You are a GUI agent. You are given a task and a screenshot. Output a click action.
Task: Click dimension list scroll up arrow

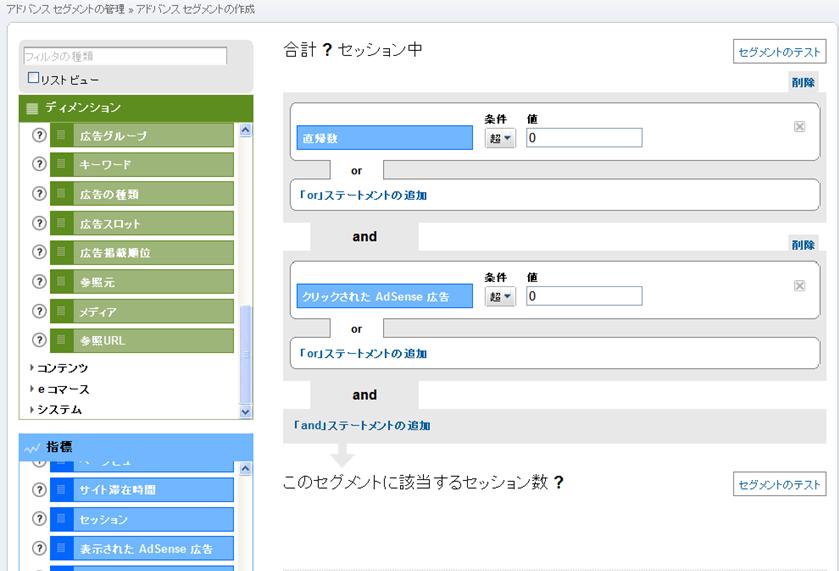[246, 130]
